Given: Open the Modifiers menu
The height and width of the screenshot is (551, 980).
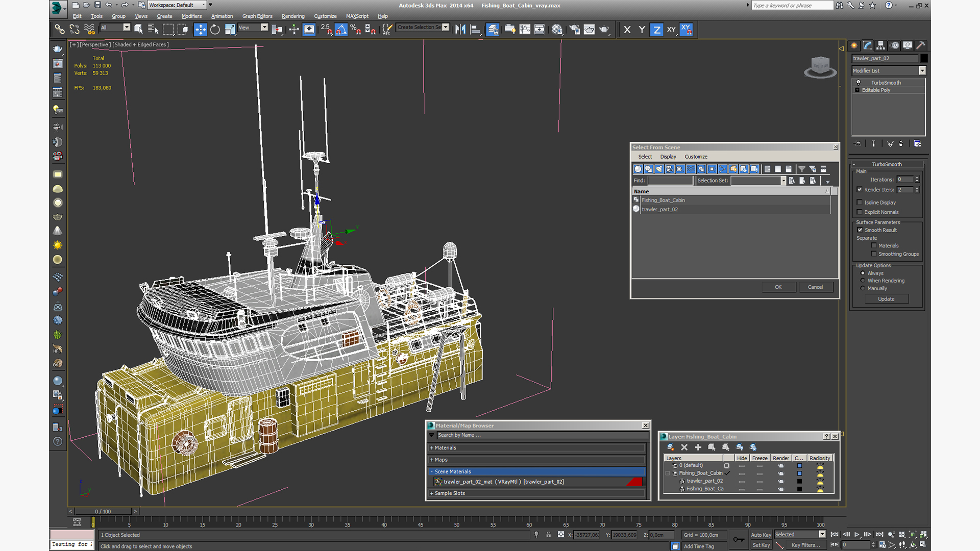Looking at the screenshot, I should tap(191, 16).
